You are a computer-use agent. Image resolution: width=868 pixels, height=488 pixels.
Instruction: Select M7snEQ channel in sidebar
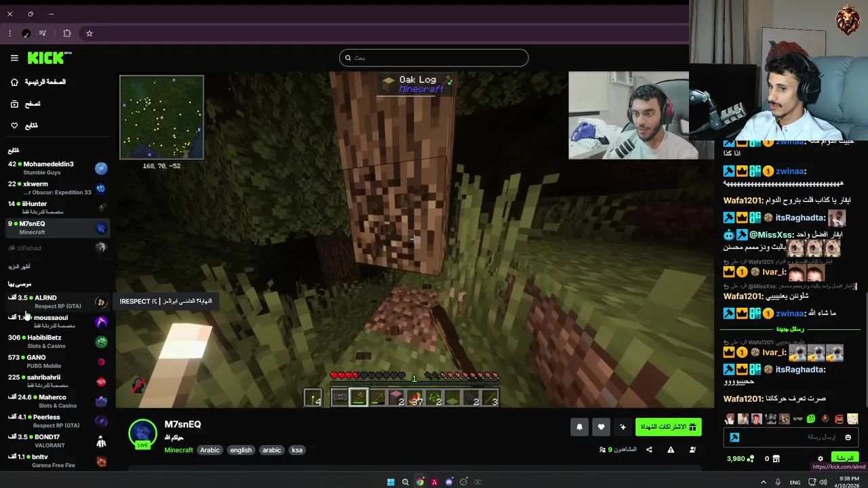click(x=58, y=228)
